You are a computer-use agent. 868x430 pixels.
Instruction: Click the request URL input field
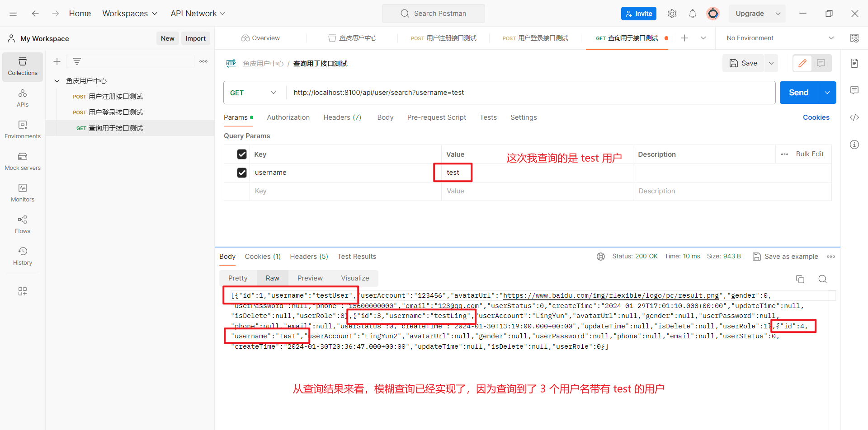tap(529, 93)
